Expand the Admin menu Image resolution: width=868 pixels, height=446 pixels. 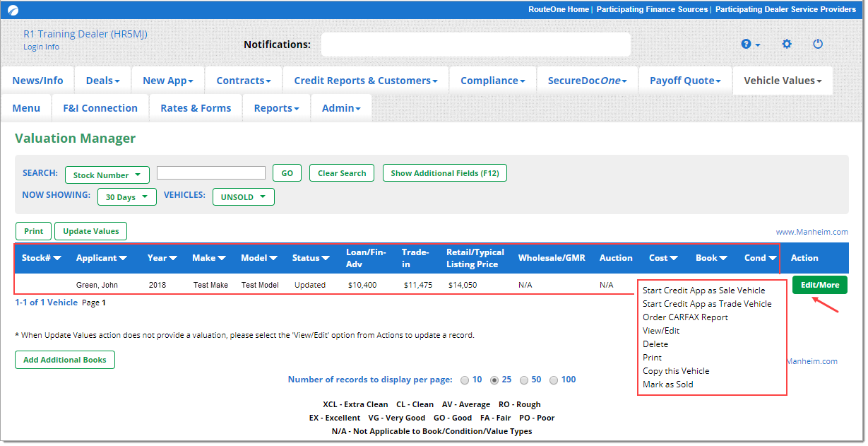pos(341,108)
